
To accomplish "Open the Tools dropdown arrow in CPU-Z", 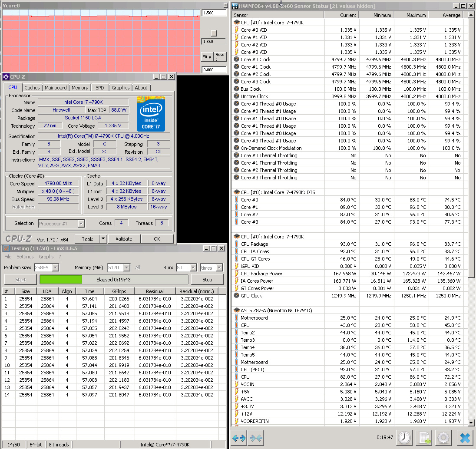I will [103, 239].
